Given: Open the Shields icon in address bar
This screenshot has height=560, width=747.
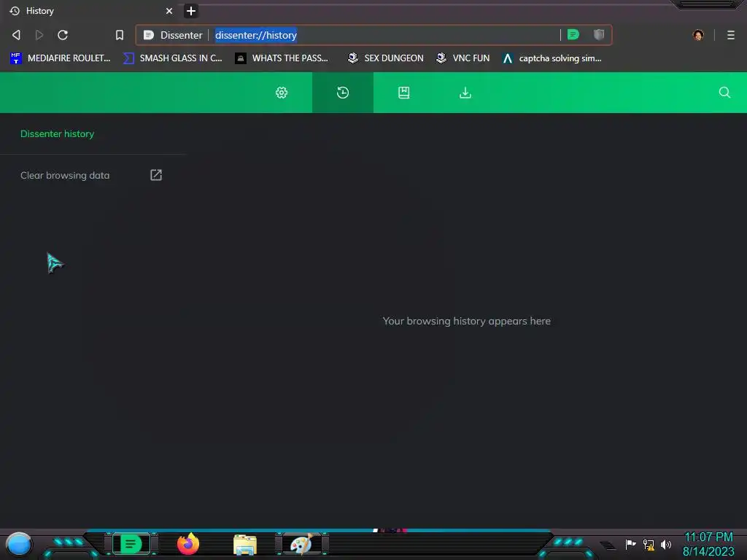Looking at the screenshot, I should point(599,34).
